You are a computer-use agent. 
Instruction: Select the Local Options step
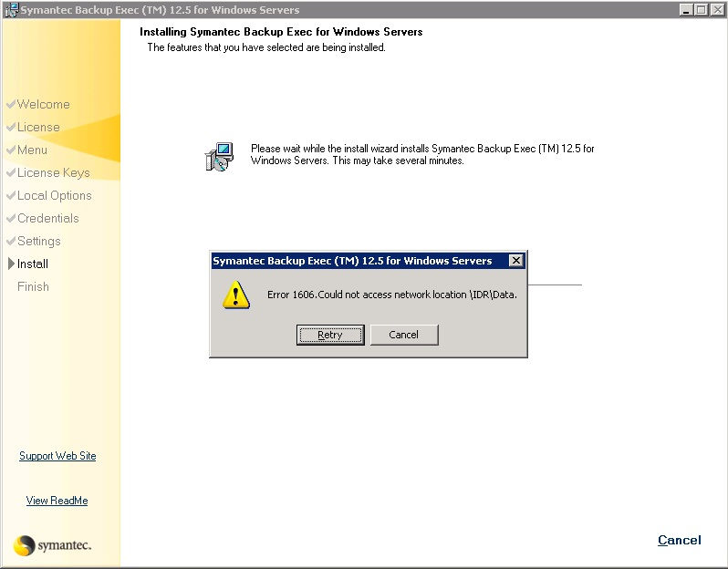[55, 195]
